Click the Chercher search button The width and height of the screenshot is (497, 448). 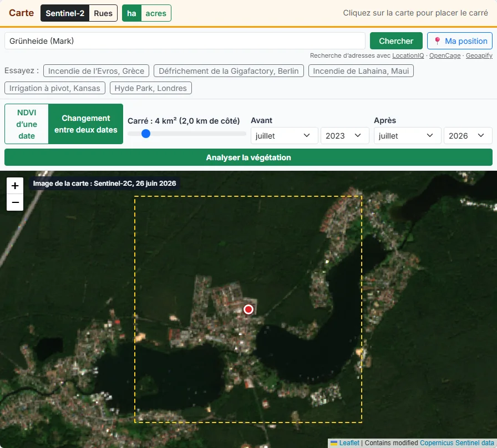coord(396,41)
